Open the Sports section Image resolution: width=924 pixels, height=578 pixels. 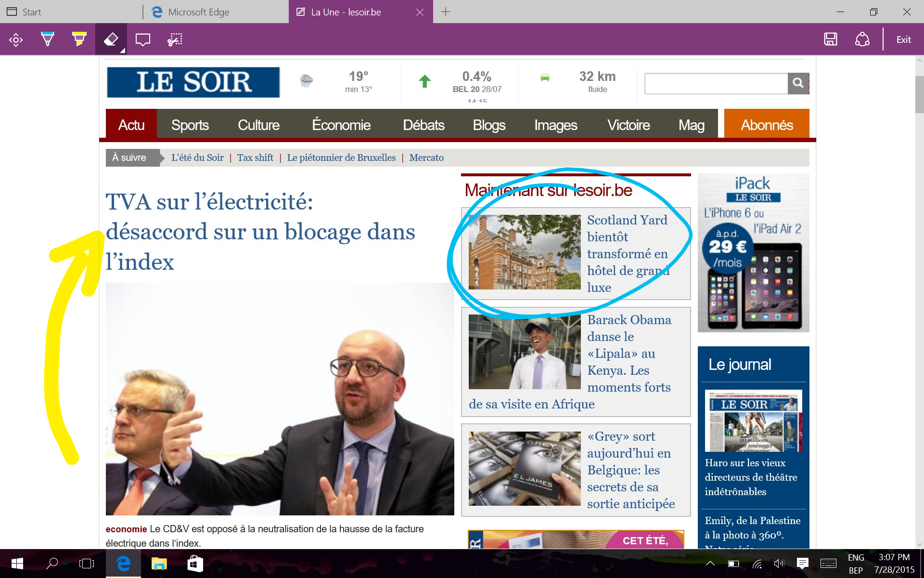(190, 125)
